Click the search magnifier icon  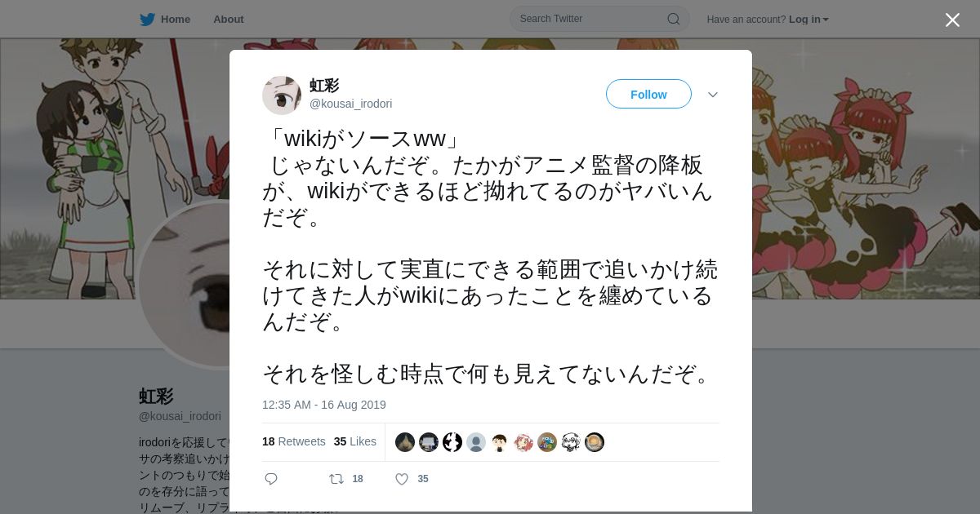[674, 19]
